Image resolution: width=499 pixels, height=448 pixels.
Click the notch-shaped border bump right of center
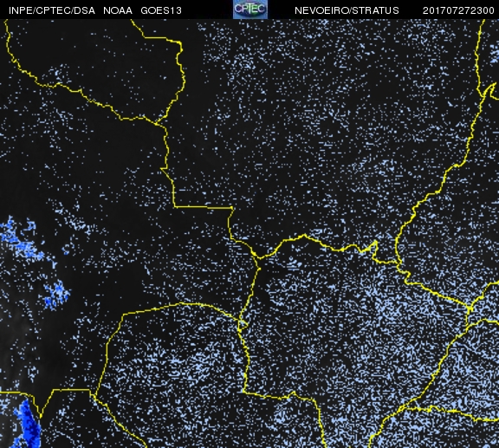(x=374, y=249)
